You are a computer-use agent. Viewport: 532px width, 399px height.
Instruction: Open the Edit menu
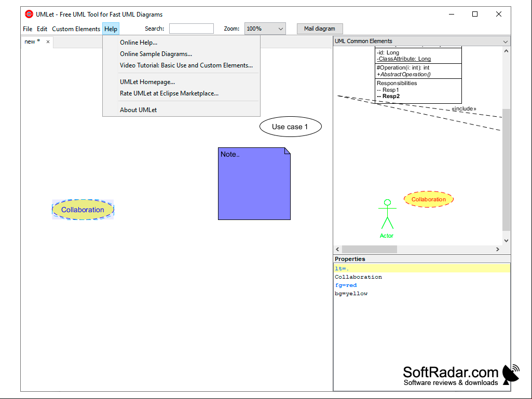coord(42,29)
